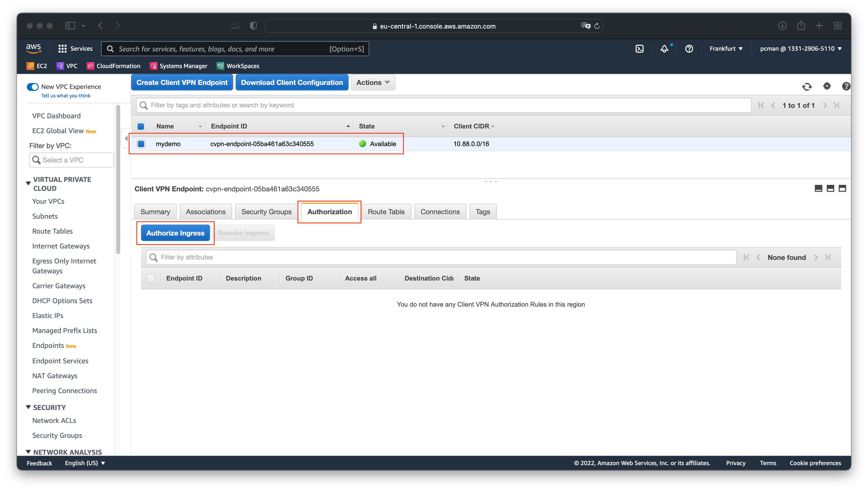Viewport: 868px width, 491px height.
Task: Focus the AWS services search box
Action: click(x=235, y=49)
